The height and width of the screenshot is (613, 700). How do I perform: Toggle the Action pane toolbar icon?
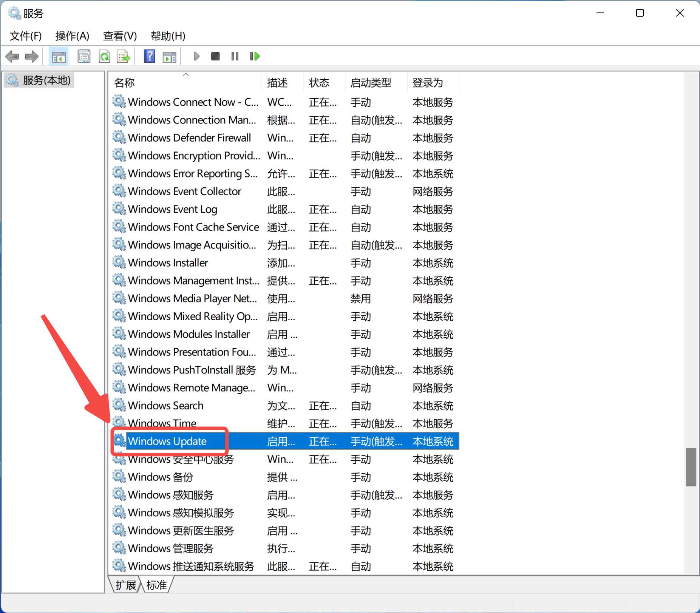(x=169, y=57)
